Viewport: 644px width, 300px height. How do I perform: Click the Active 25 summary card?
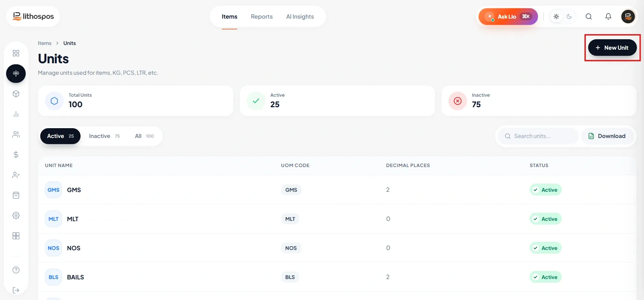tap(337, 101)
